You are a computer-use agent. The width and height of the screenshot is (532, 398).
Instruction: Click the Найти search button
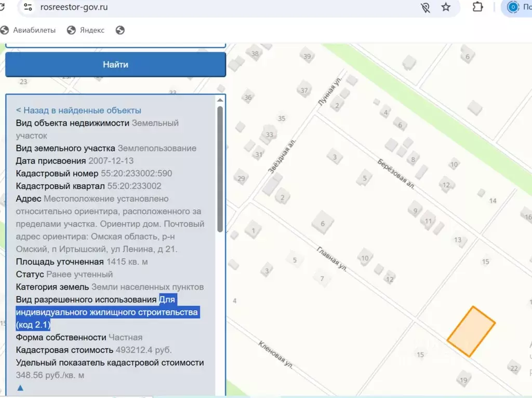(115, 65)
